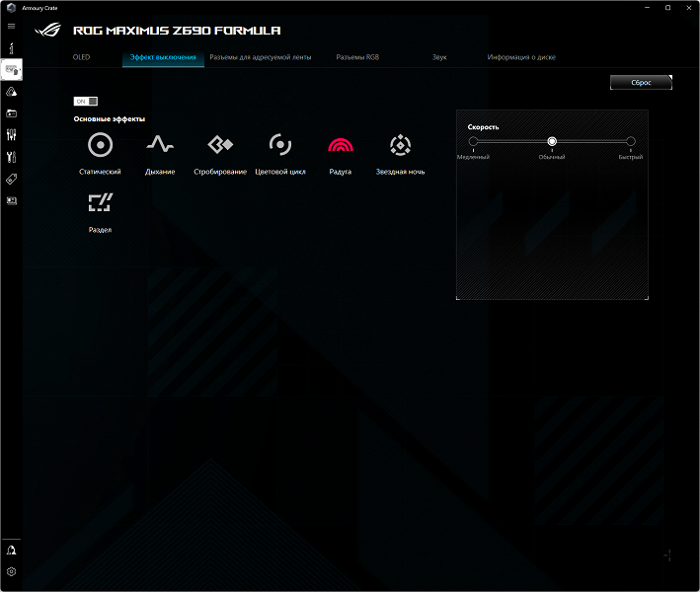Viewport: 700px width, 592px height.
Task: Set speed slider to Обычный midpoint
Action: (552, 141)
